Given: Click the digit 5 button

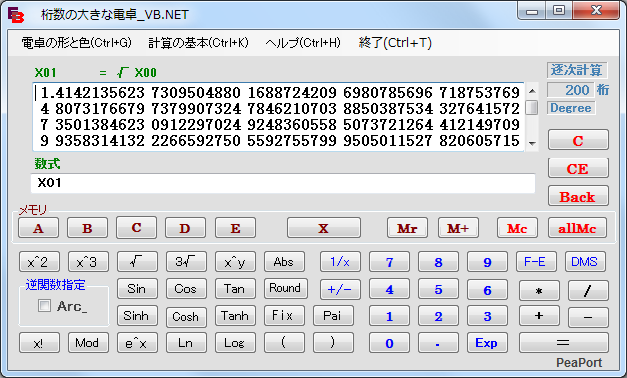Looking at the screenshot, I should pos(438,289).
